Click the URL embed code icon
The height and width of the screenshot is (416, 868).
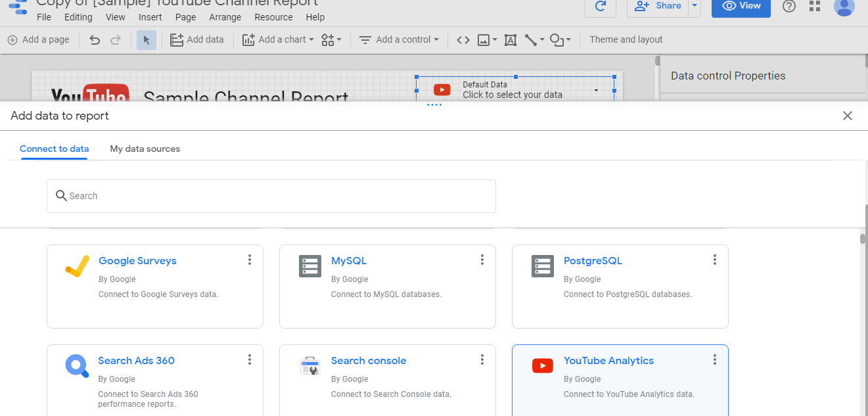463,40
